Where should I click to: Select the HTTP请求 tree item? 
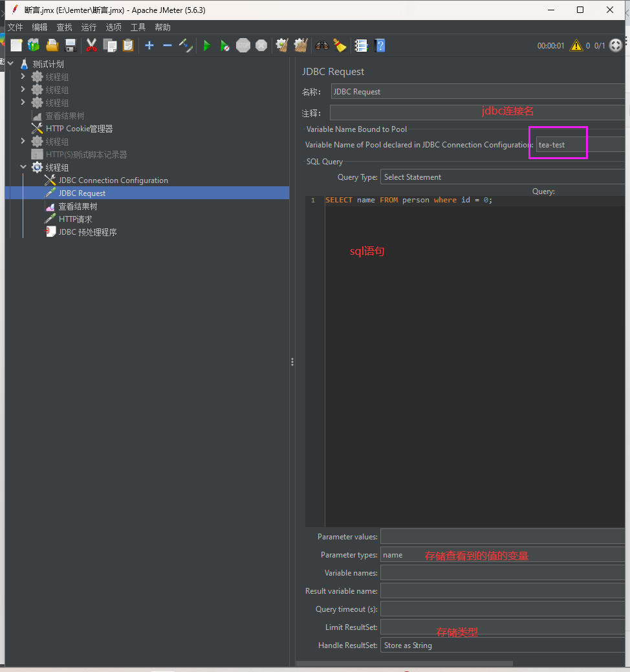[x=75, y=219]
